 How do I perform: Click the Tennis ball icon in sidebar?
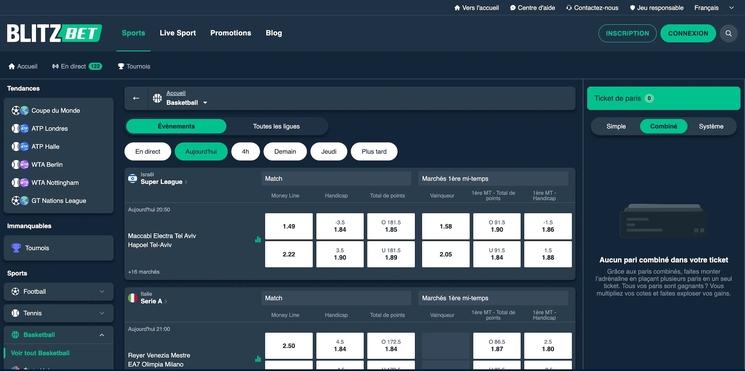[15, 314]
